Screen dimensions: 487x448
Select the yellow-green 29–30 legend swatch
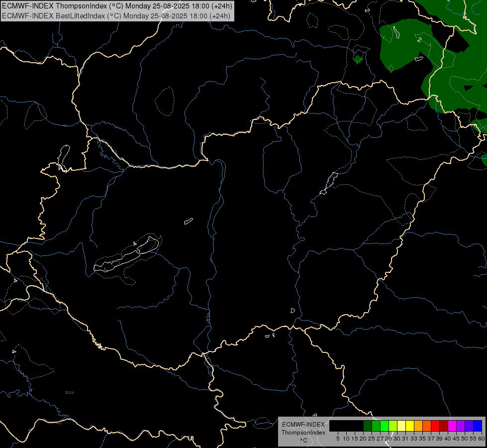pos(393,426)
